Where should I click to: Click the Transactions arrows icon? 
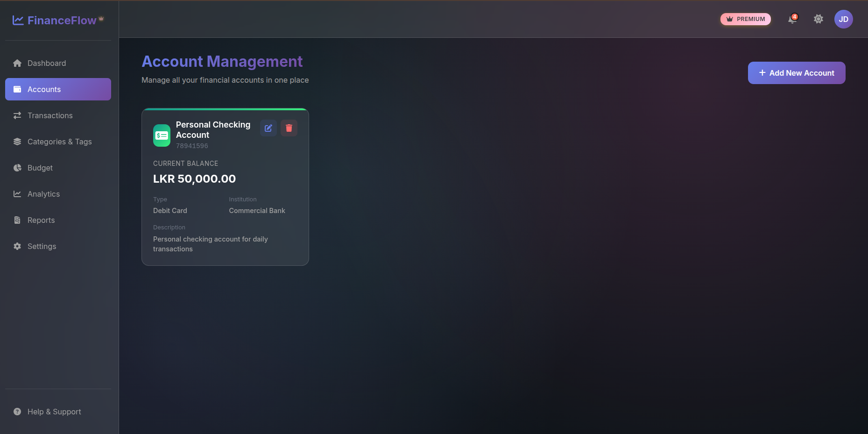(17, 115)
